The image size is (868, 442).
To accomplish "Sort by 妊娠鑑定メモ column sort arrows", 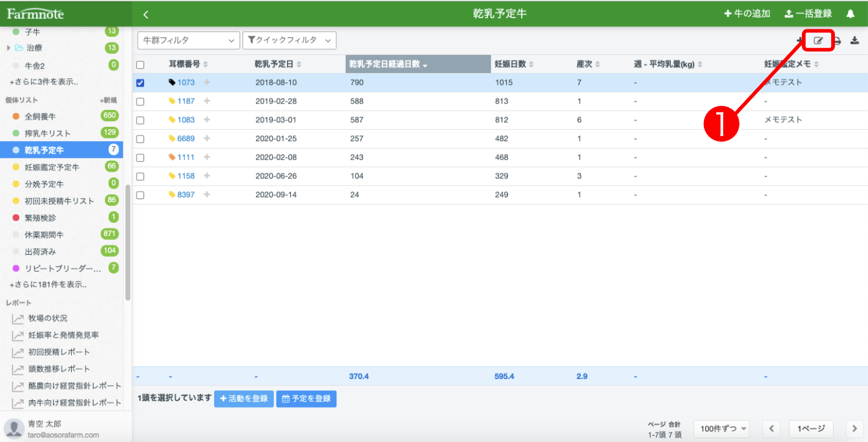I will 816,64.
